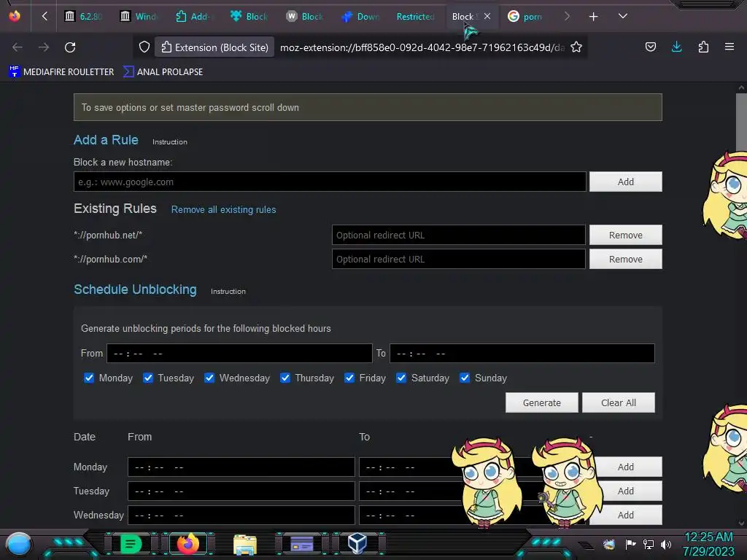
Task: Reload the current page
Action: tap(70, 47)
